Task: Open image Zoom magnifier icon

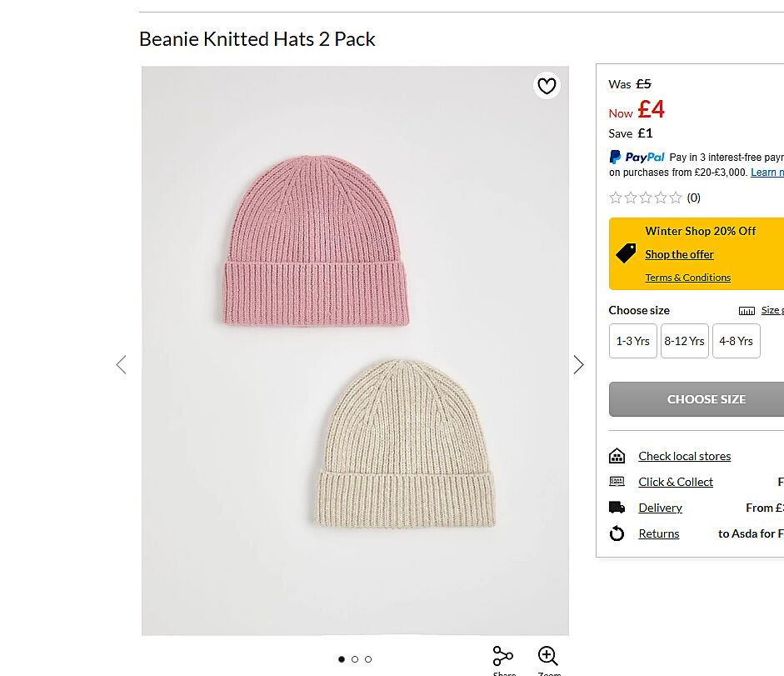Action: click(x=547, y=656)
